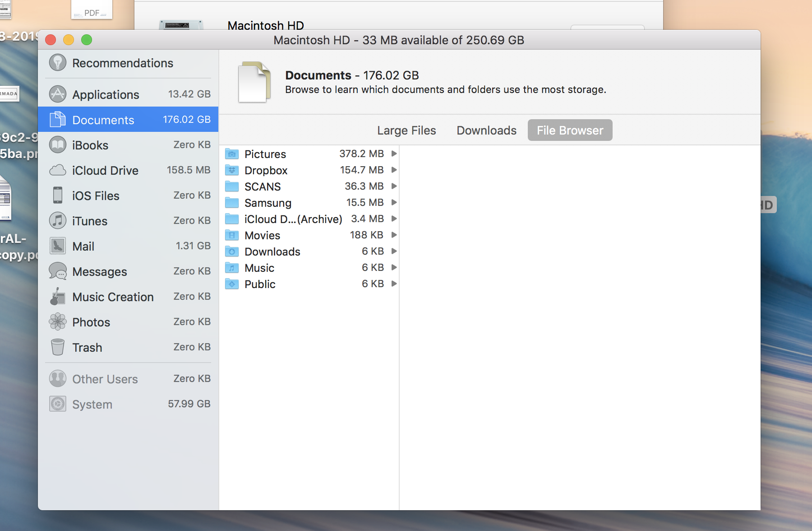Click the Music folder name in list

tap(259, 268)
